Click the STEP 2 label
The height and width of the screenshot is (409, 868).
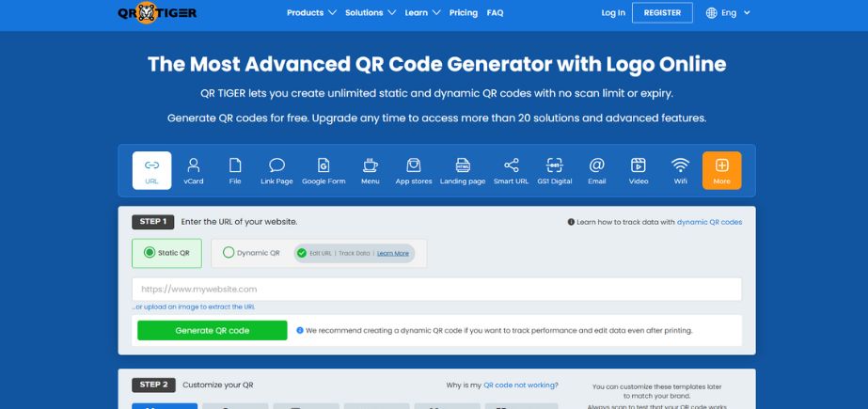click(153, 385)
